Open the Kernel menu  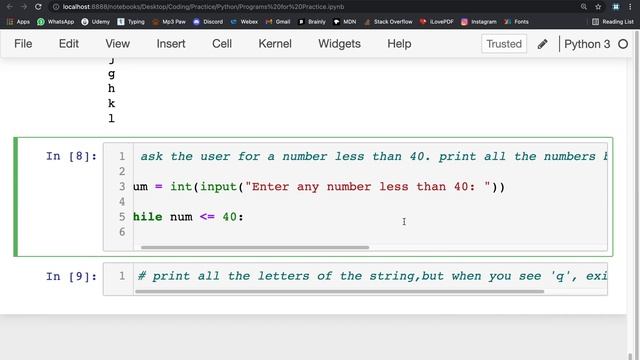(x=275, y=44)
